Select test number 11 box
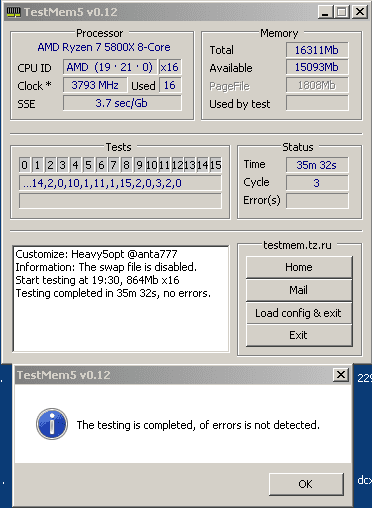 [164, 165]
